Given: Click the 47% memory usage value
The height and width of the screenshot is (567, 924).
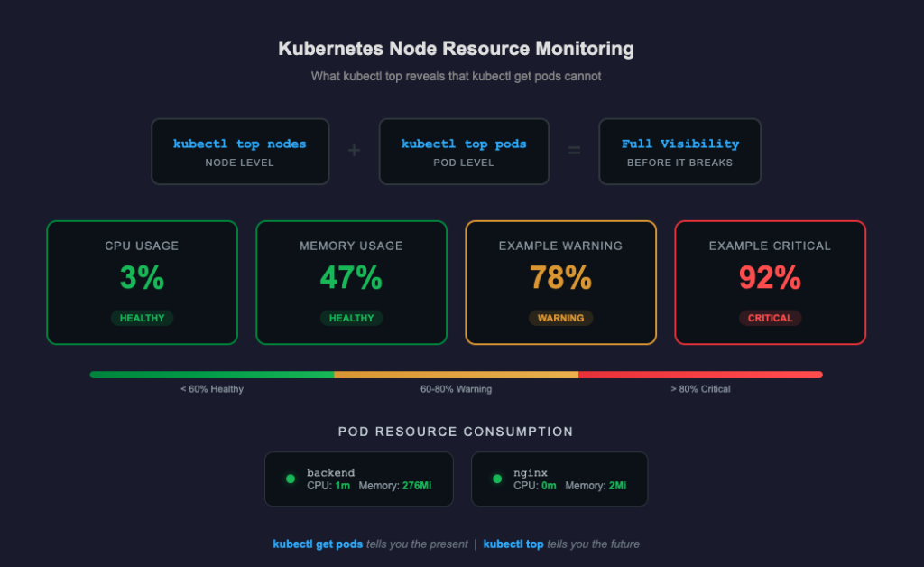Looking at the screenshot, I should [351, 278].
